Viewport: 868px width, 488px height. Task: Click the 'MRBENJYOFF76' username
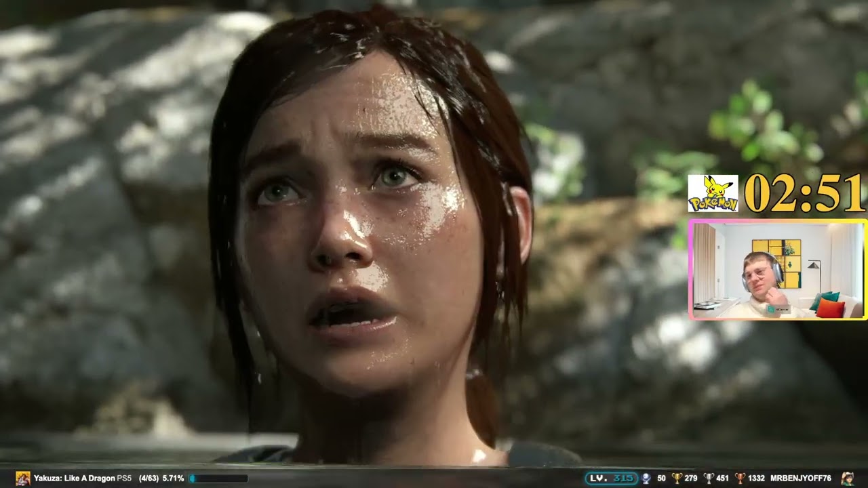coord(801,479)
